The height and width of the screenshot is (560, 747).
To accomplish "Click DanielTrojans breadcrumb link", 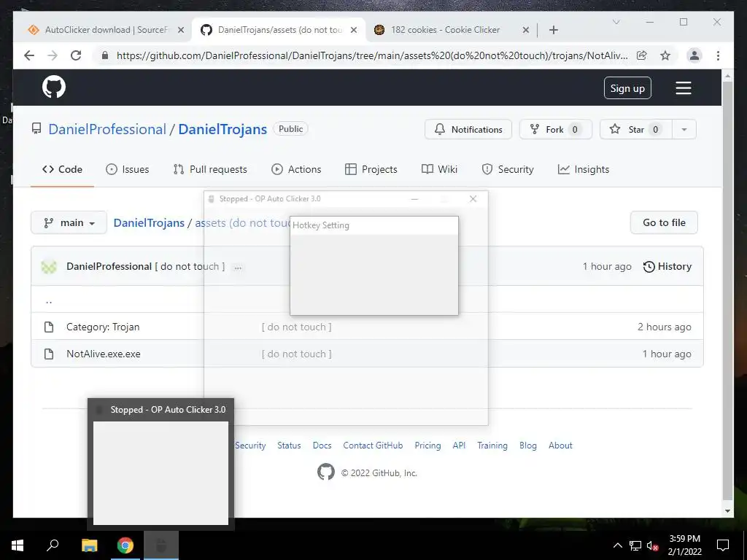I will coord(149,222).
